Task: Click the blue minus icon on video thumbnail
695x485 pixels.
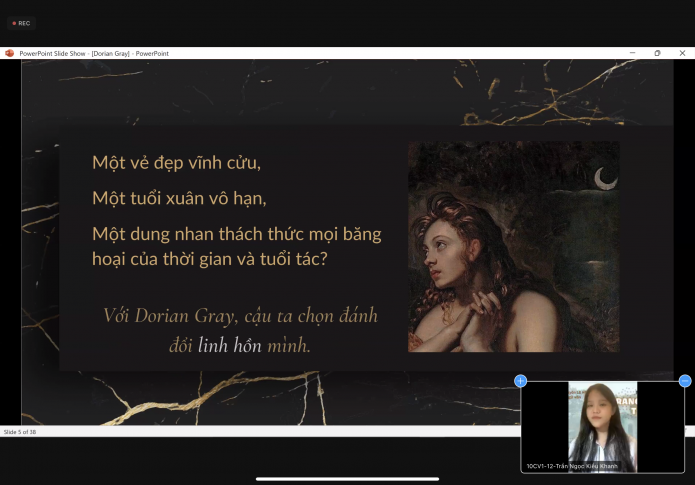Action: pos(685,380)
